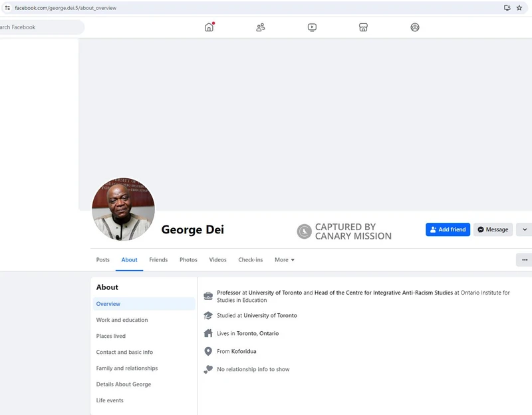
Task: Open the chevron menu beside Message
Action: tap(525, 229)
